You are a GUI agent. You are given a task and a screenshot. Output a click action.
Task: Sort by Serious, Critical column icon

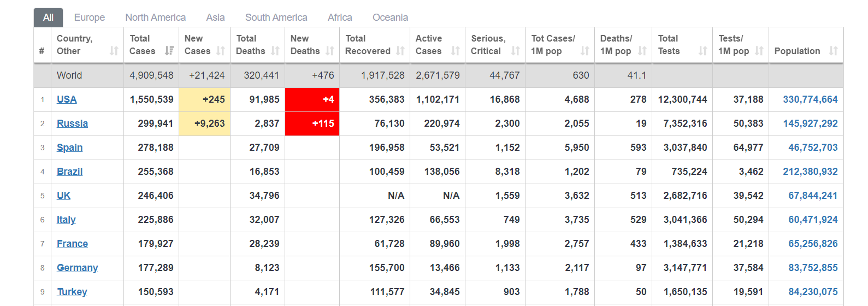pos(516,51)
